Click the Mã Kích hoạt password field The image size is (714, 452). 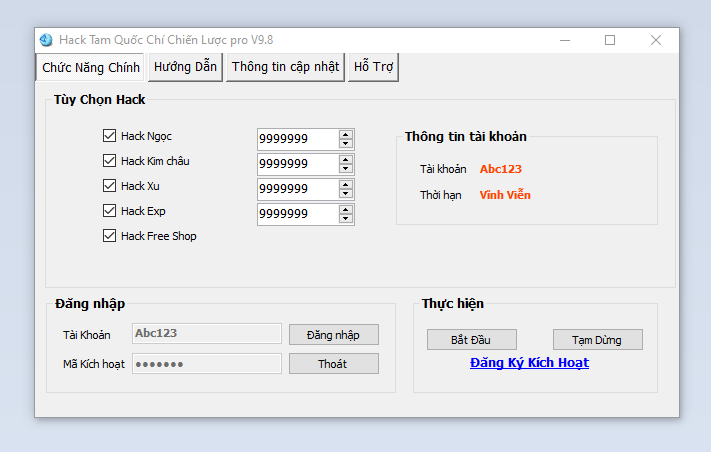[207, 364]
